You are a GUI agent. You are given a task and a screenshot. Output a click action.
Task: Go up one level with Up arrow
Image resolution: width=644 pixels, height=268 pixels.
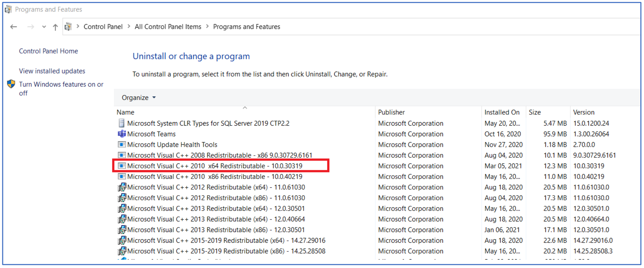pyautogui.click(x=55, y=27)
